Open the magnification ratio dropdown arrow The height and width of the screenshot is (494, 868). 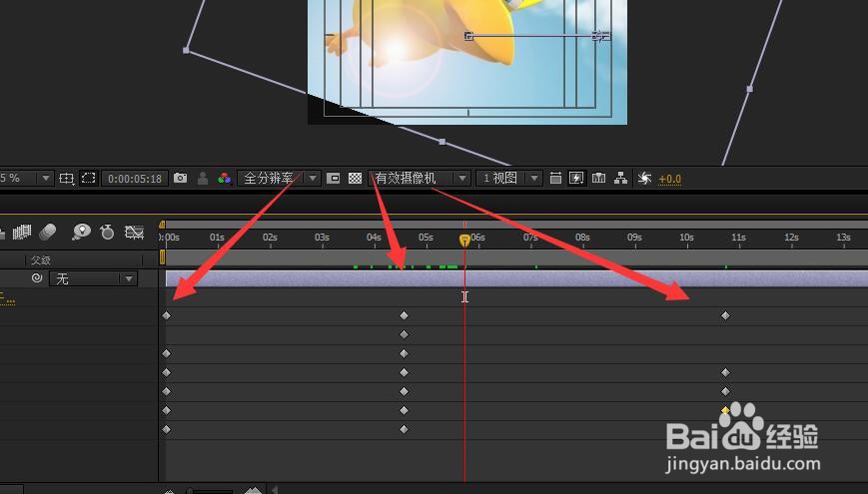46,178
